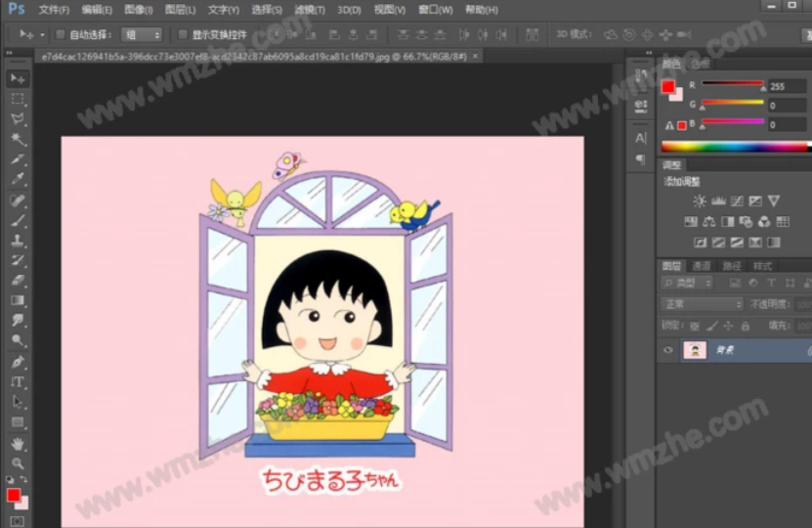
Task: Open the Filter menu
Action: (310, 10)
